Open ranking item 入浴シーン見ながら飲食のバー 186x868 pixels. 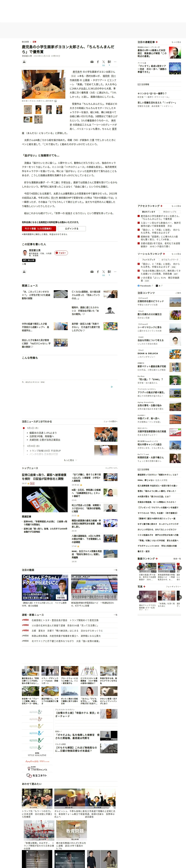[161, 224]
